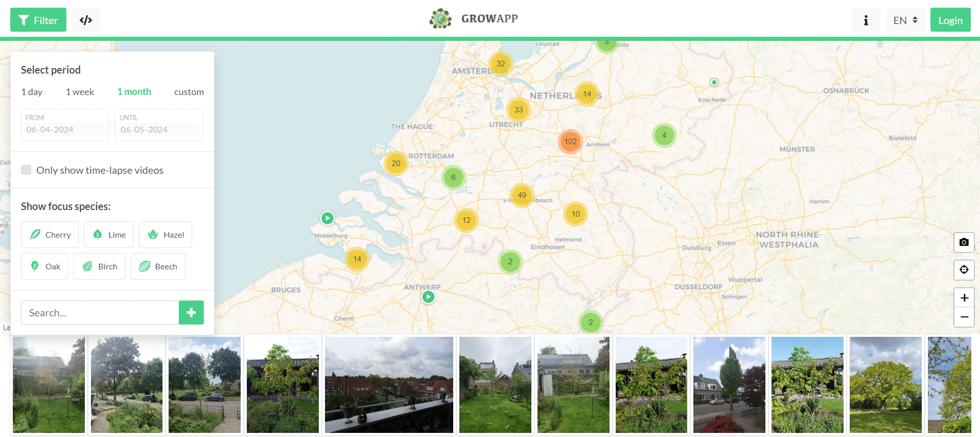The width and height of the screenshot is (980, 437).
Task: Open the EN language dropdown
Action: tap(905, 20)
